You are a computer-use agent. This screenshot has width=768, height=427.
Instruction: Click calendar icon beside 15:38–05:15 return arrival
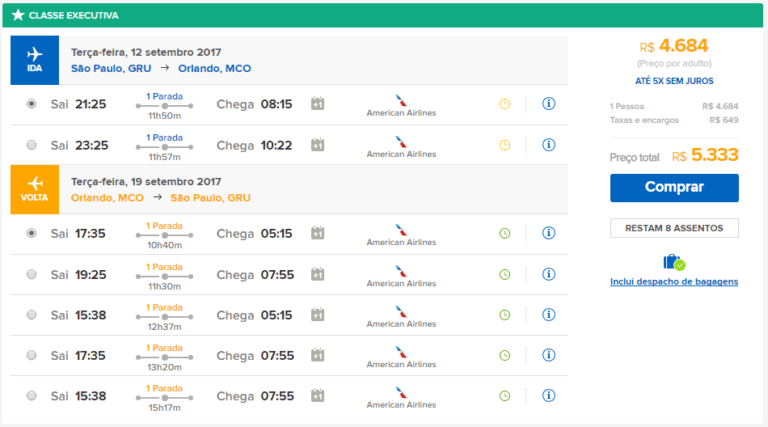(x=317, y=315)
